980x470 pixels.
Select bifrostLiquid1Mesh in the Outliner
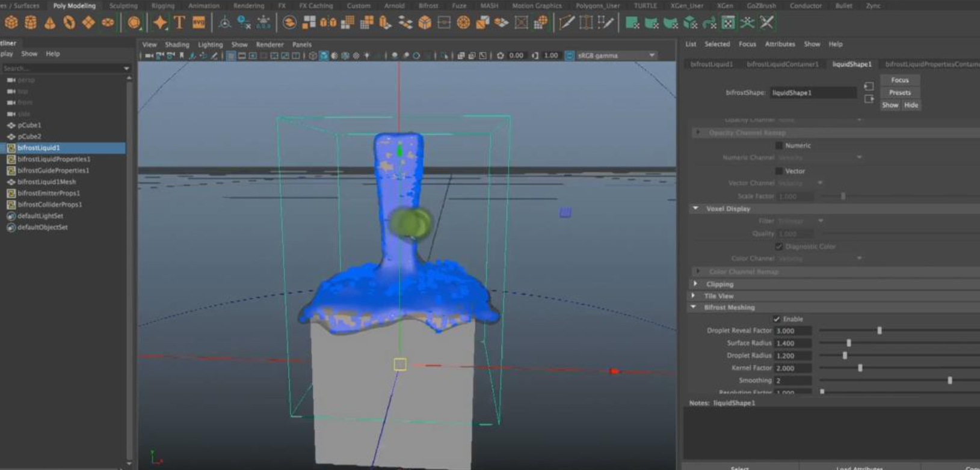click(46, 182)
